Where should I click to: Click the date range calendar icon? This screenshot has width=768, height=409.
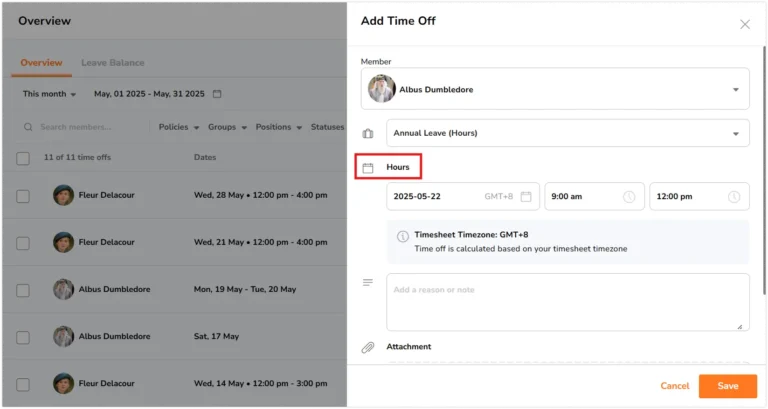click(217, 94)
